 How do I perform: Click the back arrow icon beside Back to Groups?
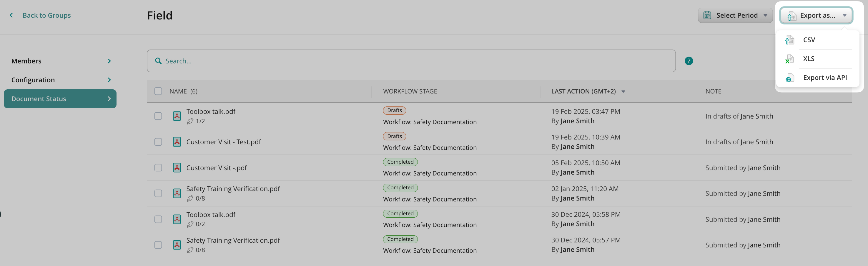[x=11, y=16]
